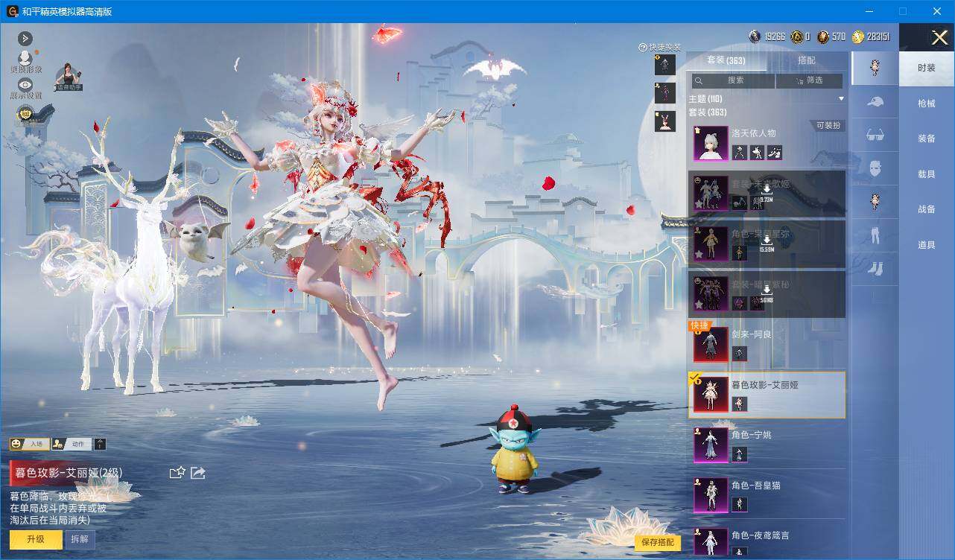Select the first quick-change outfit slot
Screen dimensions: 955x560
(665, 65)
